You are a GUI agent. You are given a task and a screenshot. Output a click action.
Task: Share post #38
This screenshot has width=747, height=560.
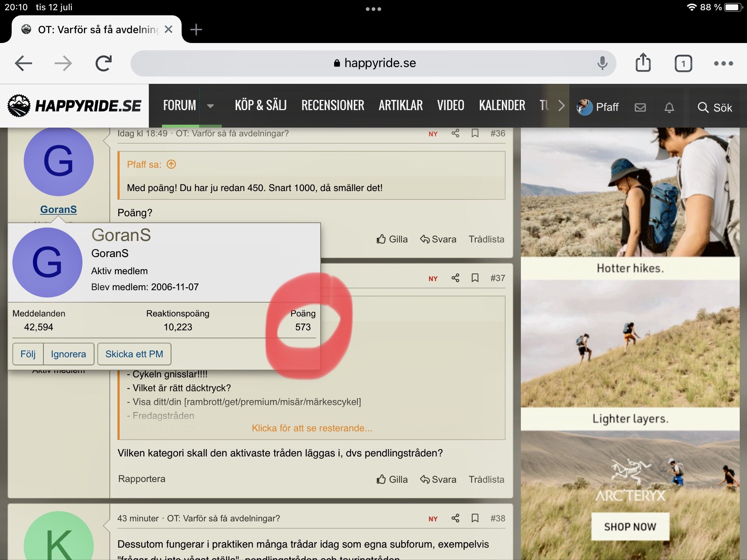(455, 518)
